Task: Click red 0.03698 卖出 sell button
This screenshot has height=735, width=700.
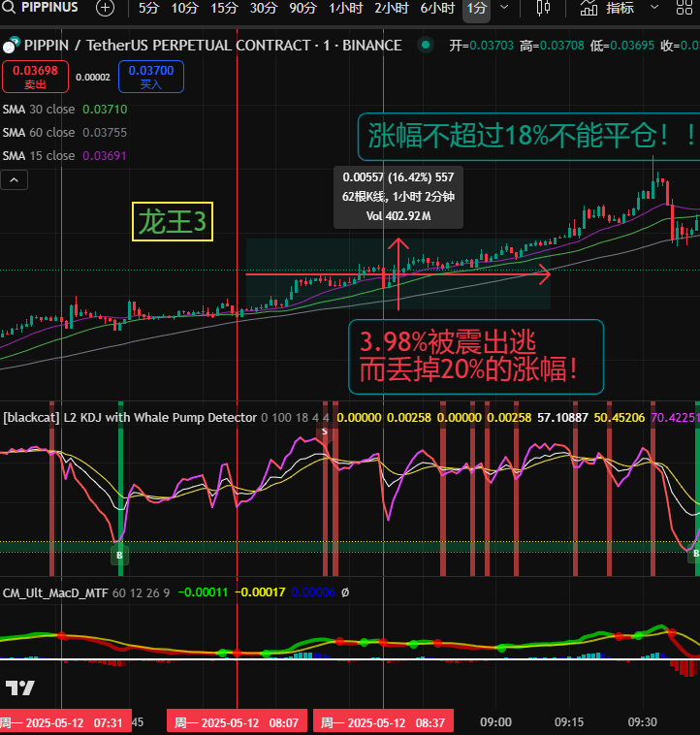Action: (x=35, y=77)
